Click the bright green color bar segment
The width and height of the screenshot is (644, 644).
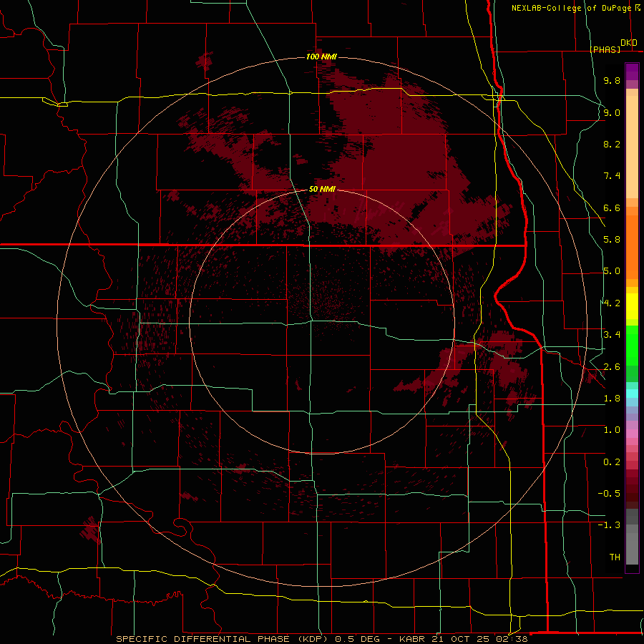632,346
